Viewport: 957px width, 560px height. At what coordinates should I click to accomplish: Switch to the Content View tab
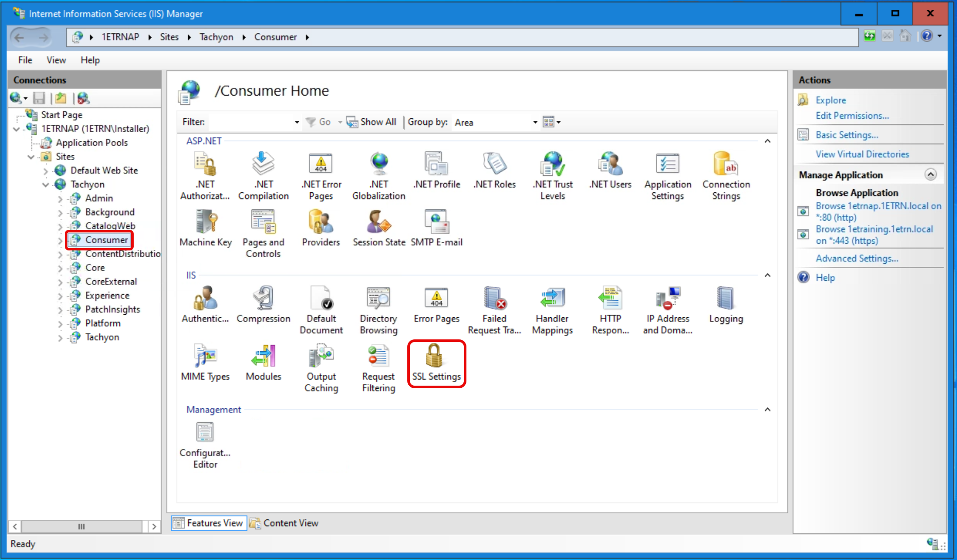(x=284, y=523)
